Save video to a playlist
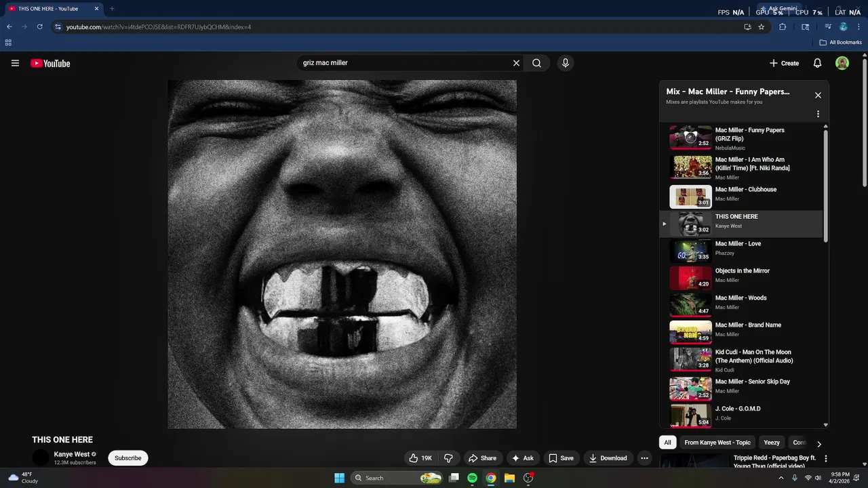Screen dimensions: 868x488 (561, 458)
